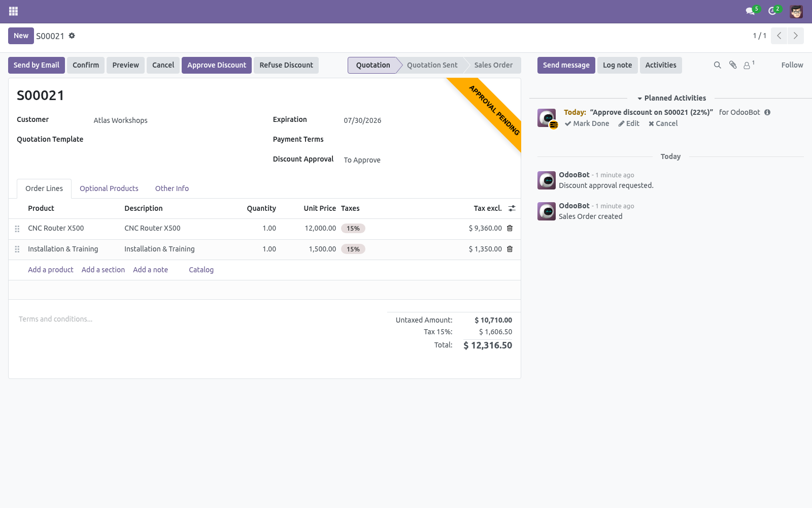Open the product Catalog
The image size is (812, 508).
(201, 270)
